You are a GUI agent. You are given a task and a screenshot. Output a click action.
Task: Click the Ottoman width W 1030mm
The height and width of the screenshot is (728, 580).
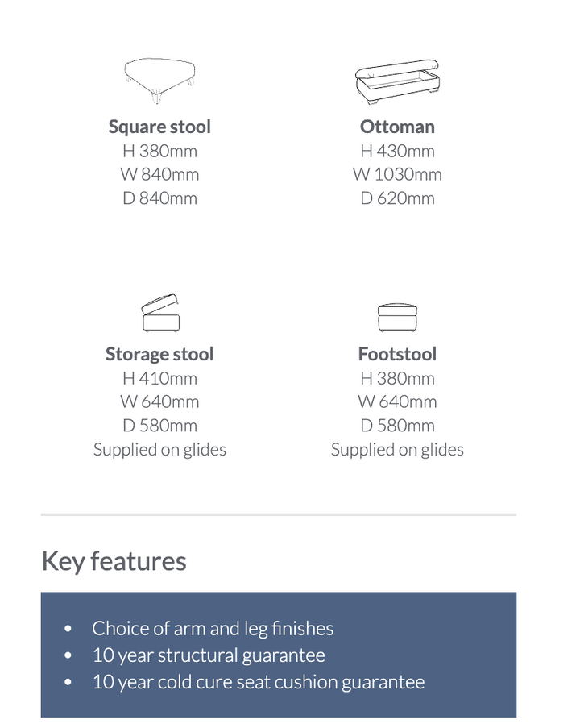click(397, 175)
